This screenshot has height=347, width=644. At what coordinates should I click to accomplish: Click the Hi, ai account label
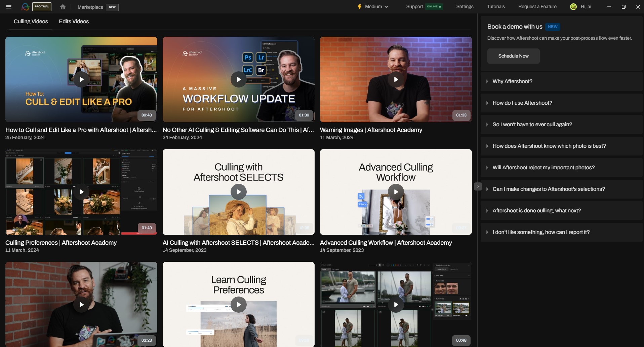(x=586, y=6)
